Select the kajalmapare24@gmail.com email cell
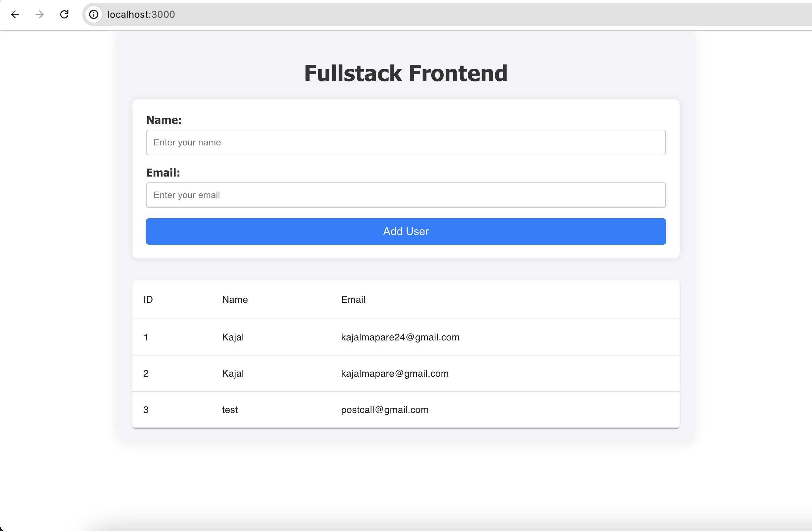Image resolution: width=812 pixels, height=531 pixels. (400, 337)
